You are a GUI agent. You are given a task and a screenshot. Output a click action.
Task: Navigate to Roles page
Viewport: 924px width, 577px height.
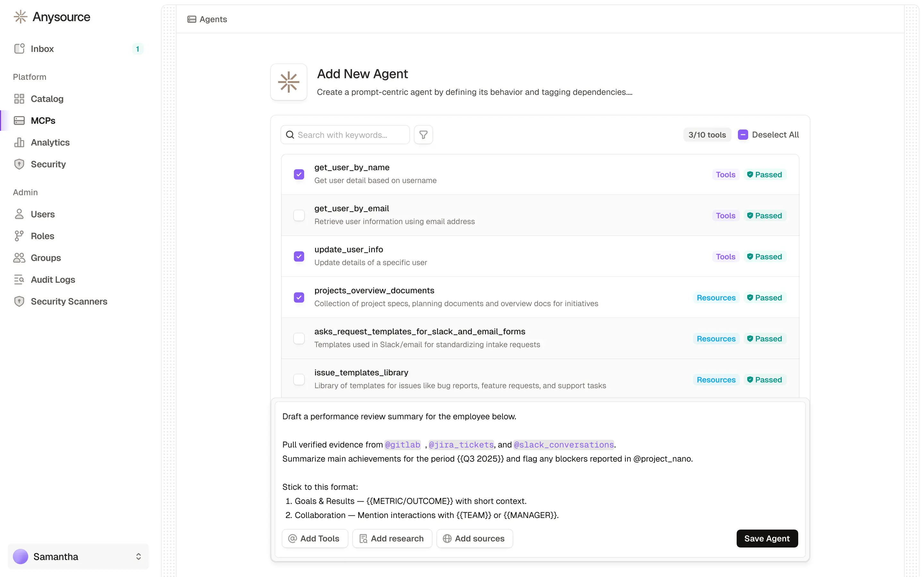[x=42, y=236]
